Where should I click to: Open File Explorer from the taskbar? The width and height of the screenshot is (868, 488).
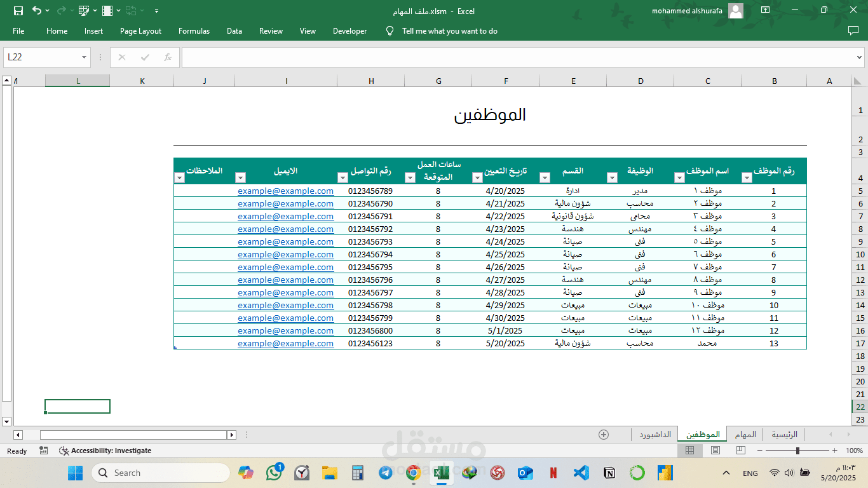[x=330, y=473]
